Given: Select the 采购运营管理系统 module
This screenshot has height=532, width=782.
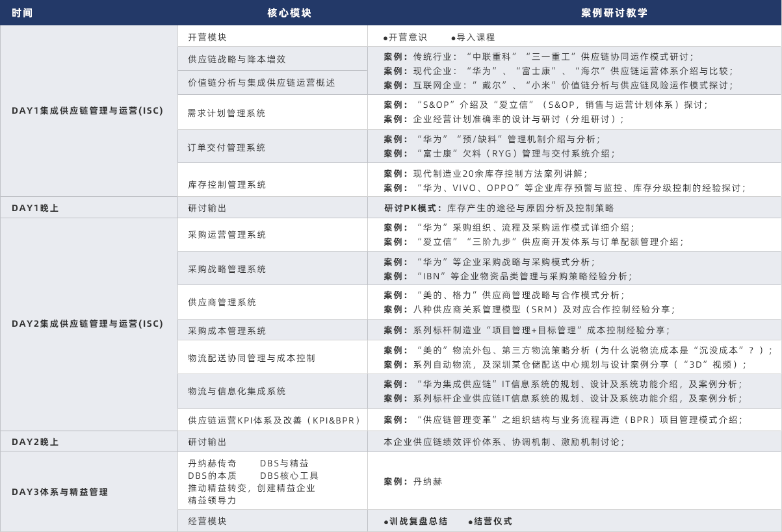Looking at the screenshot, I should coord(272,234).
